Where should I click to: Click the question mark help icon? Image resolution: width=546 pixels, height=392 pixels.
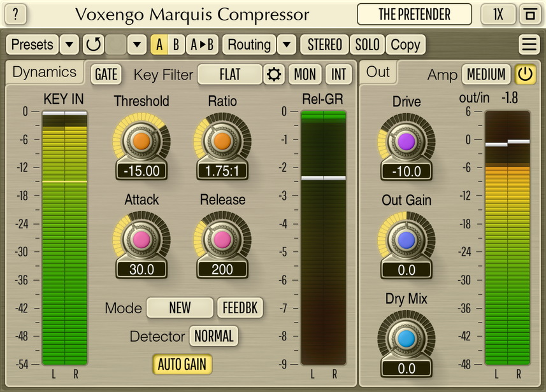(17, 14)
